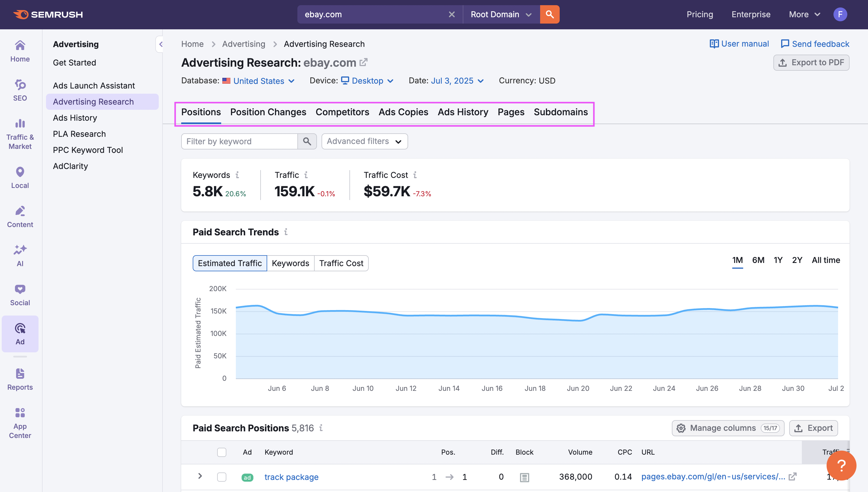Screen dimensions: 868x492
Task: Collapse the Advertising side panel
Action: point(160,44)
